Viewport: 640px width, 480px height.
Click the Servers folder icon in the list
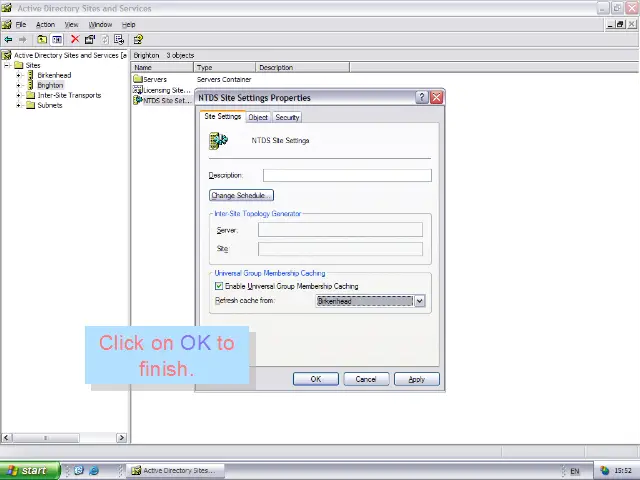click(x=138, y=79)
